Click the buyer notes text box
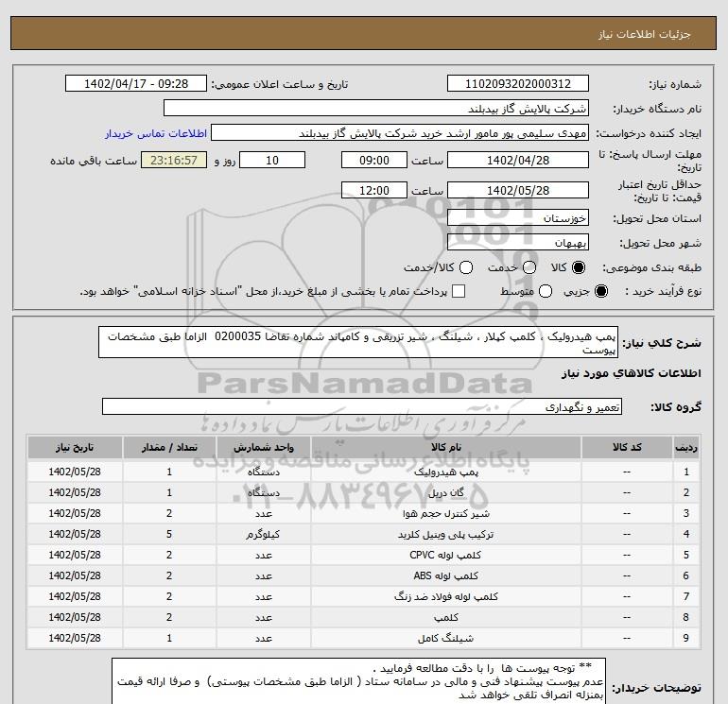This screenshot has height=704, width=728. [359, 680]
